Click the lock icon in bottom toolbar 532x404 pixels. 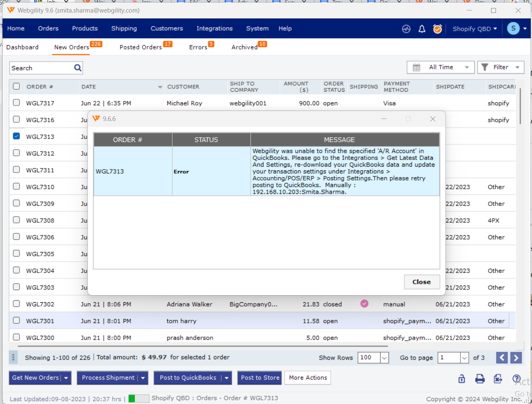point(462,378)
